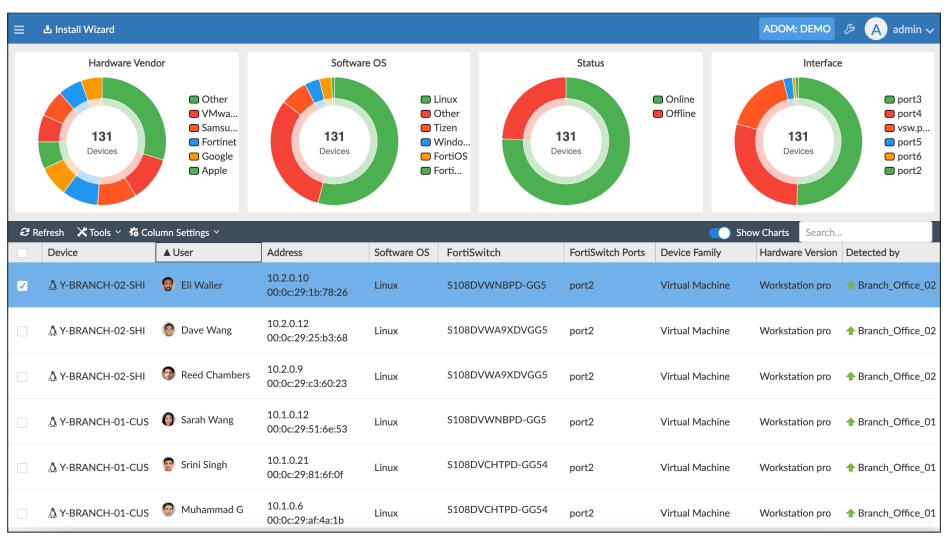949x542 pixels.
Task: Click Muhammad G's user avatar
Action: pos(168,510)
